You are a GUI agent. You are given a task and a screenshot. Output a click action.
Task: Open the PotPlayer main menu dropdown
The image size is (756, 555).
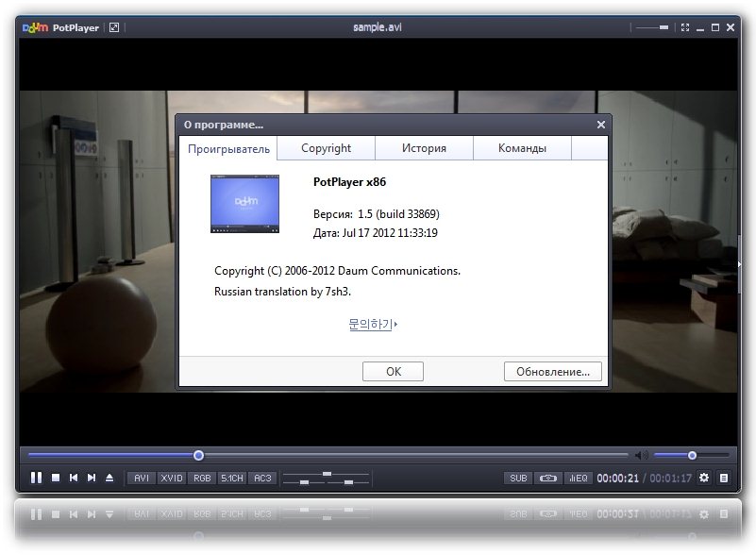point(61,28)
